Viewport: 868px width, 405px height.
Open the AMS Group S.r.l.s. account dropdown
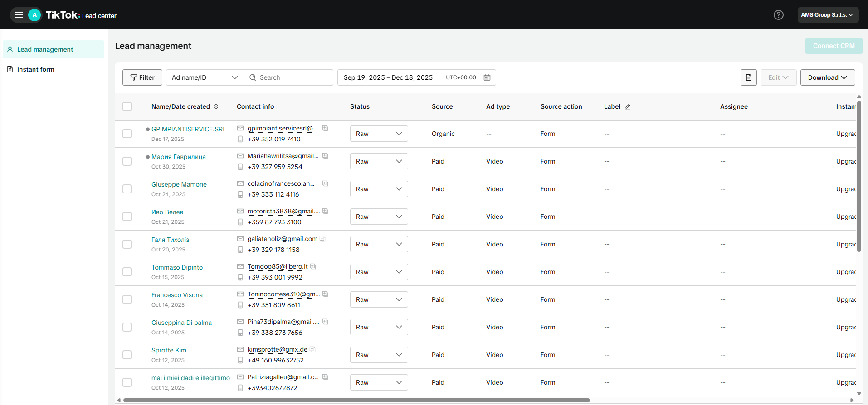[x=828, y=15]
